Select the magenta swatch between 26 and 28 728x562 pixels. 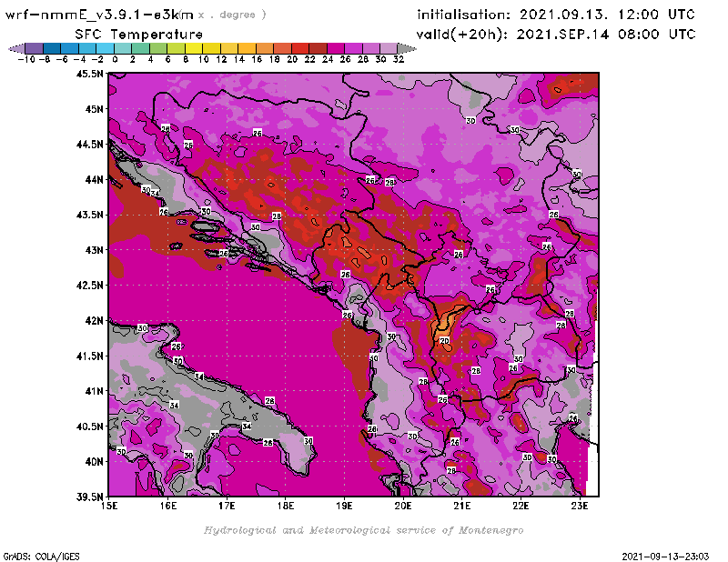[352, 47]
